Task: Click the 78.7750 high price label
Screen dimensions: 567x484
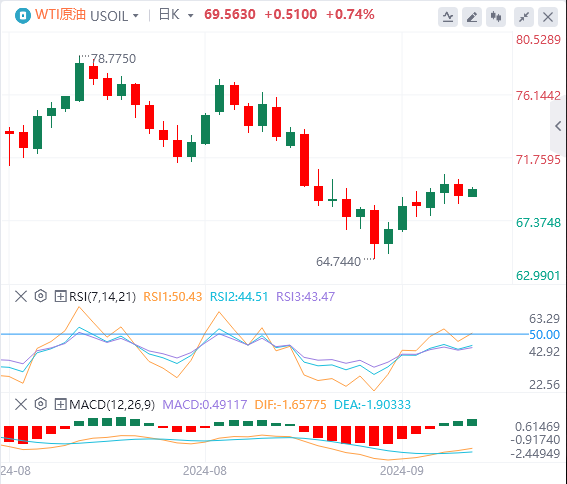Action: click(113, 59)
